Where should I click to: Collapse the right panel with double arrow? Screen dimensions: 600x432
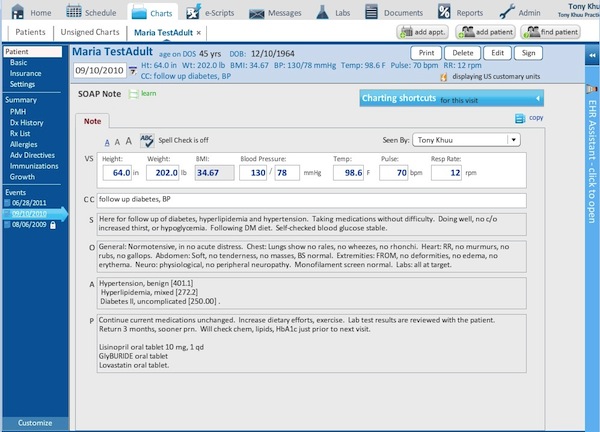592,55
